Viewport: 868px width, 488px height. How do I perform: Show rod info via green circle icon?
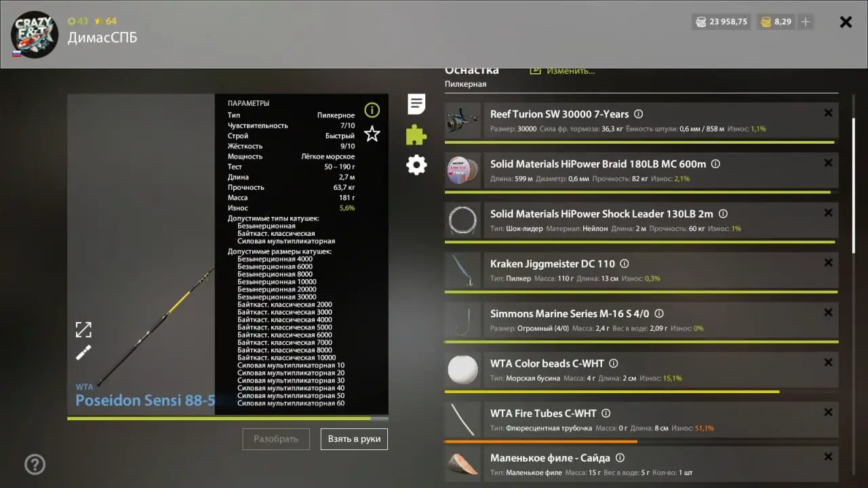[x=372, y=110]
